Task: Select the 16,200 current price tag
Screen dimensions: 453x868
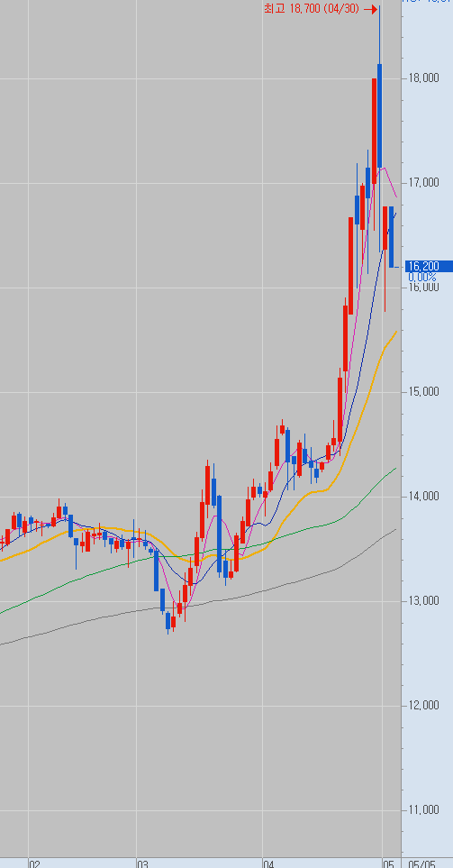Action: click(429, 266)
